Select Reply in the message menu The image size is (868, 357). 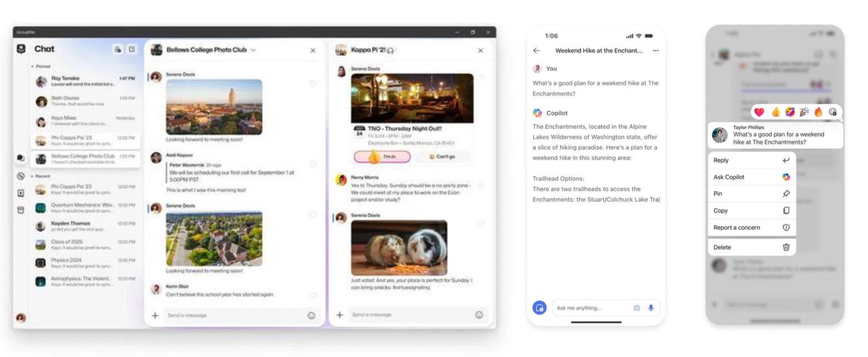pyautogui.click(x=751, y=161)
